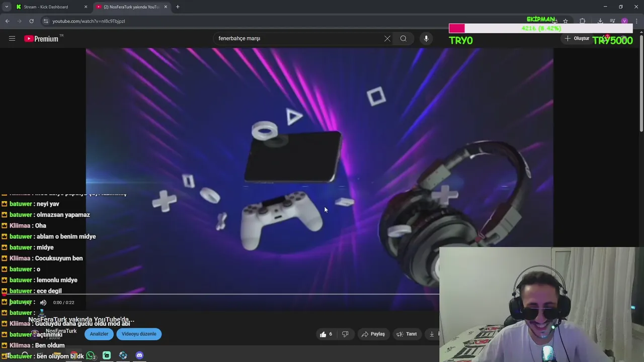Clear the search box with the X
644x362 pixels.
pyautogui.click(x=387, y=38)
